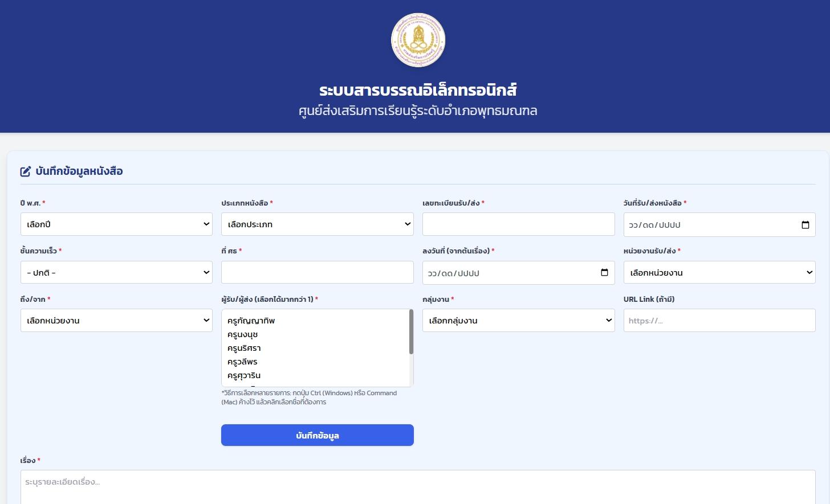Click the URL Link input field

coord(719,321)
